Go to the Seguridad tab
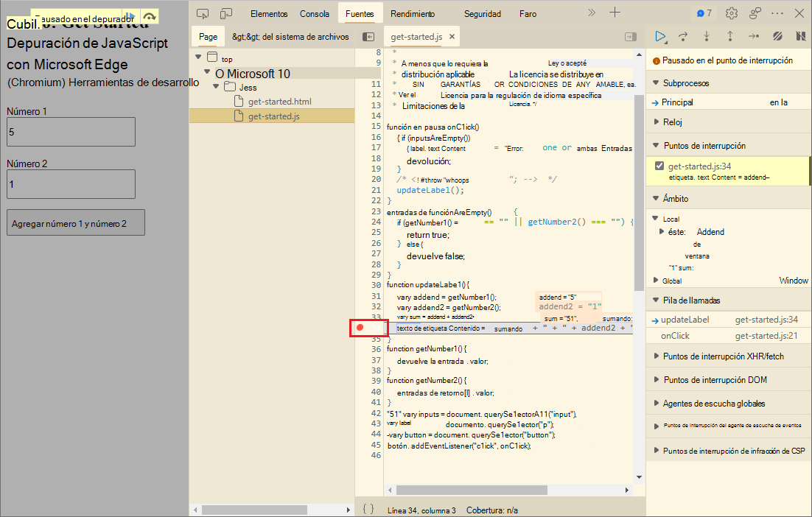Screen dimensions: 812x517 tap(483, 14)
